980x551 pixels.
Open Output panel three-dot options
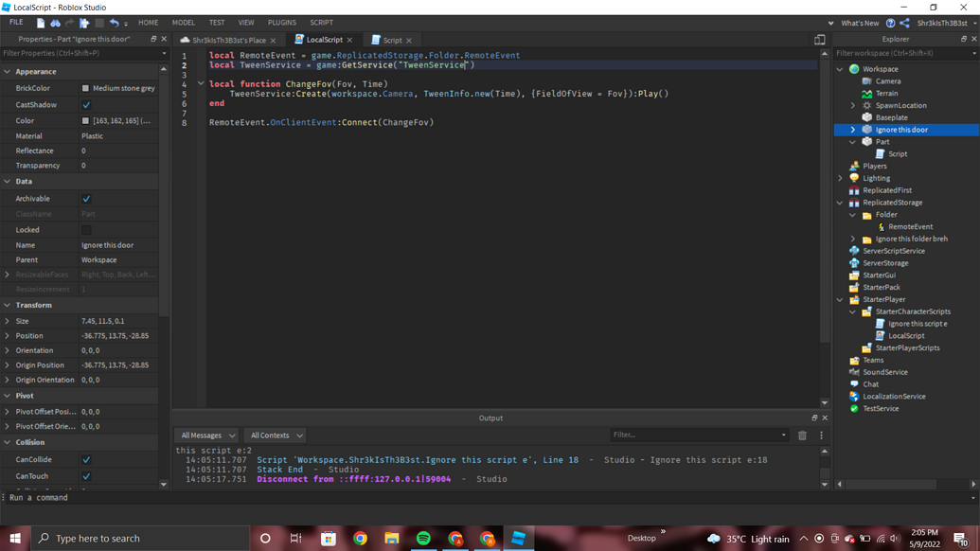[821, 435]
